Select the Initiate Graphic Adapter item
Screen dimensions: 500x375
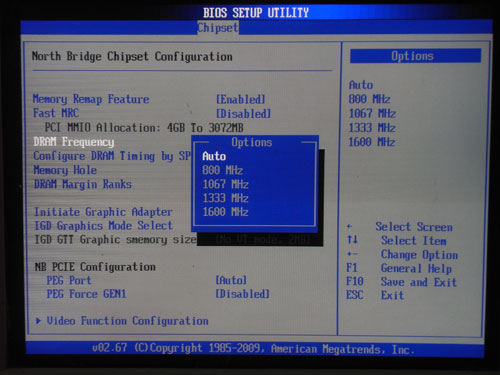[103, 212]
